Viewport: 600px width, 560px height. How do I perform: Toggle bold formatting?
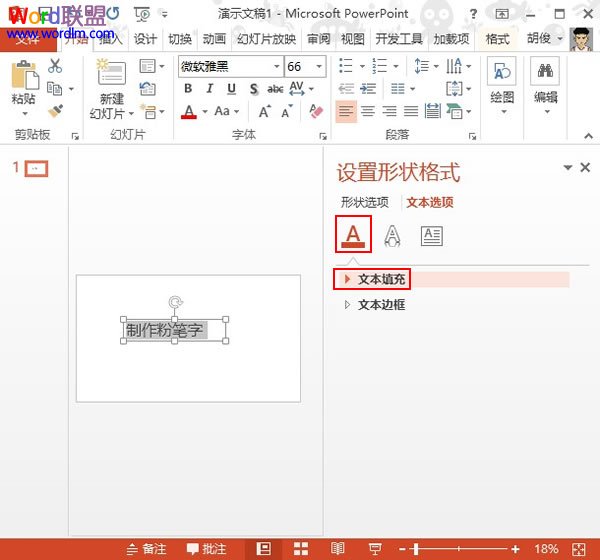188,89
